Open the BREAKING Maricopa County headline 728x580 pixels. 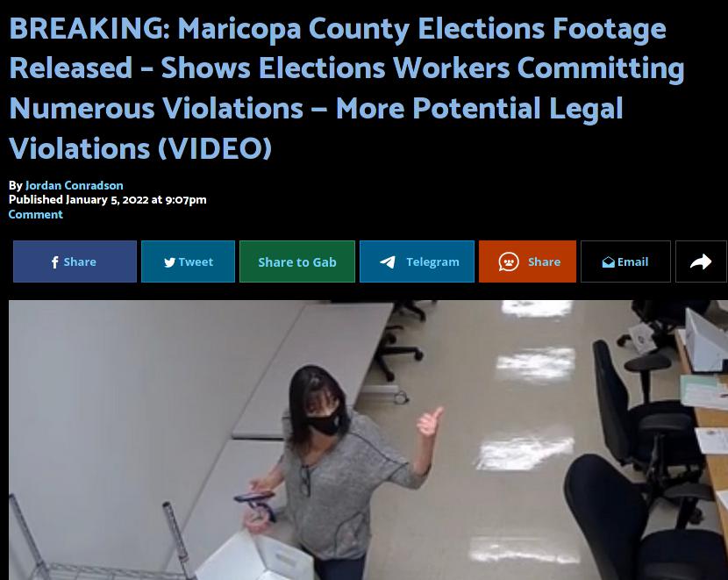tap(346, 89)
